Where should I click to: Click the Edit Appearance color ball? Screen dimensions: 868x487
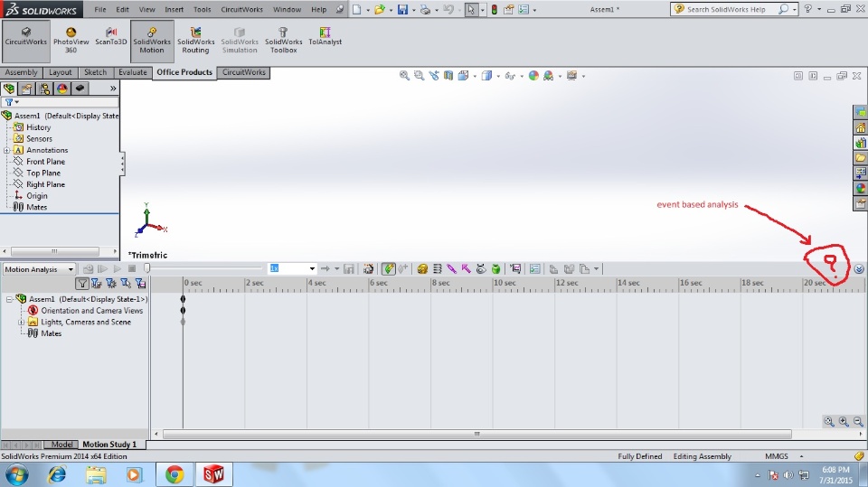pos(533,76)
